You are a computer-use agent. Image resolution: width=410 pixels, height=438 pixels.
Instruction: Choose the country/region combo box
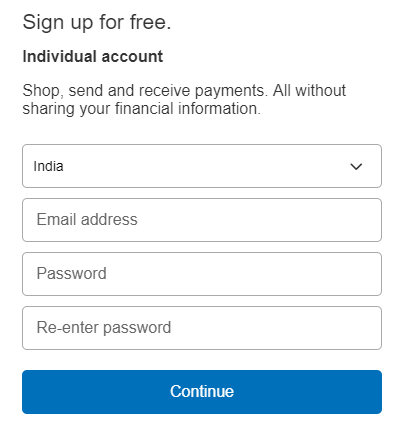(x=202, y=166)
